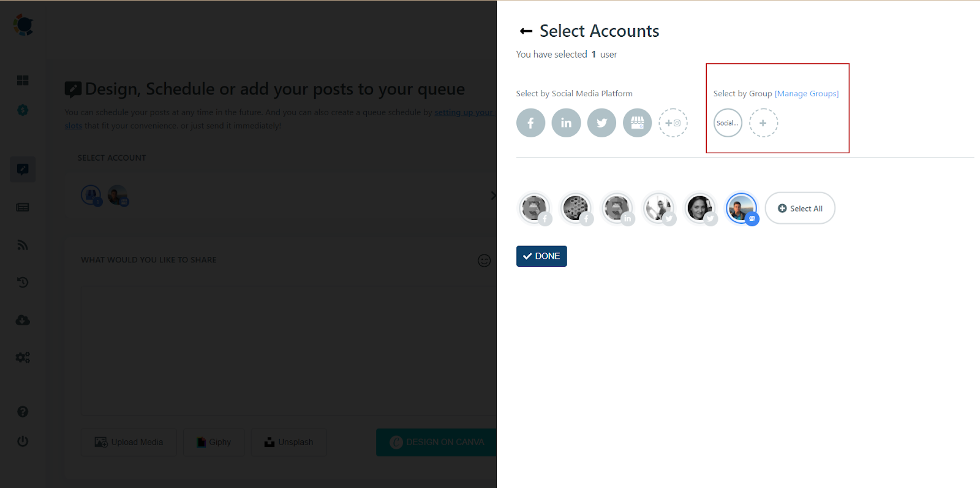
Task: Filter accounts by Google My Business platform
Action: [637, 123]
